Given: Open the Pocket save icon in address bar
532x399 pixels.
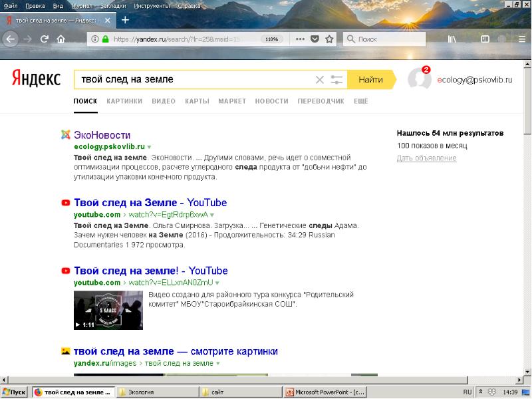Looking at the screenshot, I should pyautogui.click(x=315, y=39).
